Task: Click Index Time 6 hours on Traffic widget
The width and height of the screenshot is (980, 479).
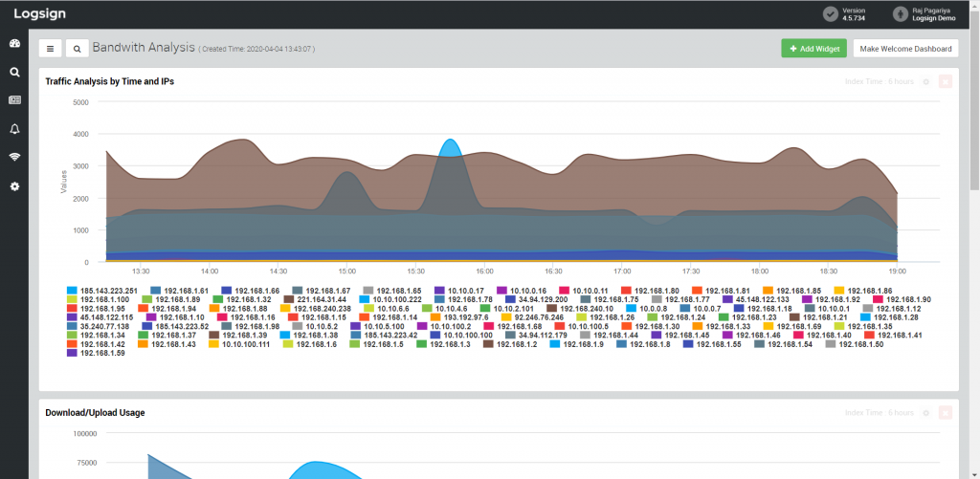Action: coord(879,82)
